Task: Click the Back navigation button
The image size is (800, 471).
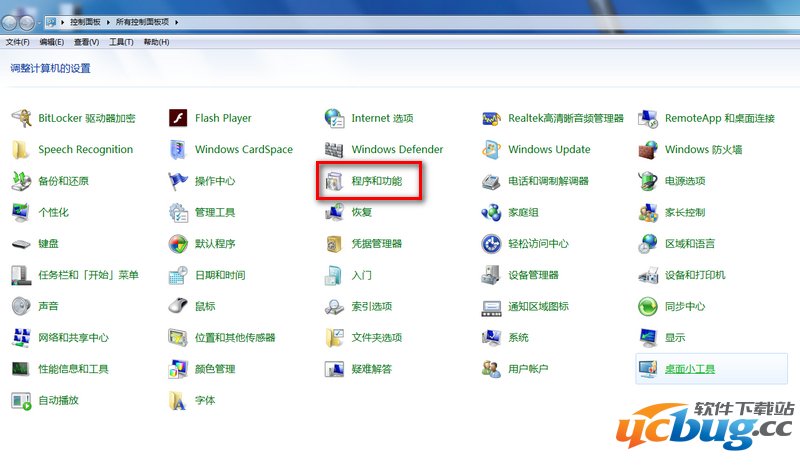Action: coord(9,21)
